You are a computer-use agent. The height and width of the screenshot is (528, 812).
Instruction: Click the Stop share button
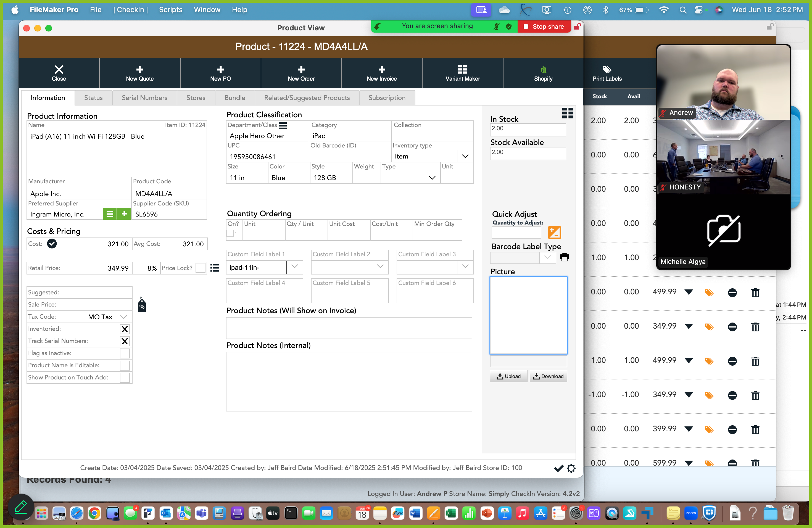click(x=544, y=27)
